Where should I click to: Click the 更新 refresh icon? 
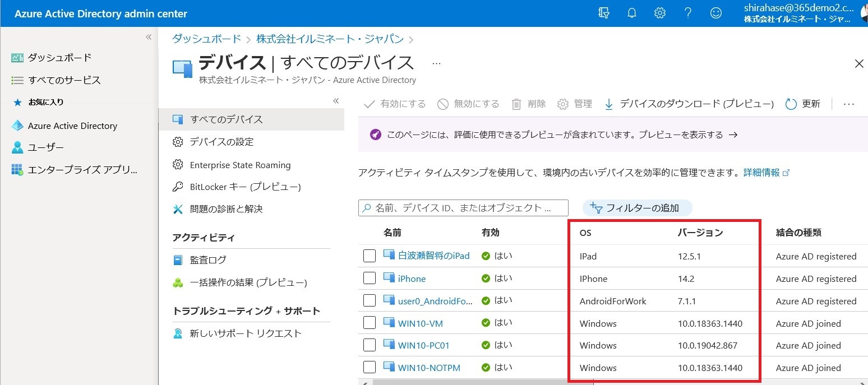tap(791, 104)
